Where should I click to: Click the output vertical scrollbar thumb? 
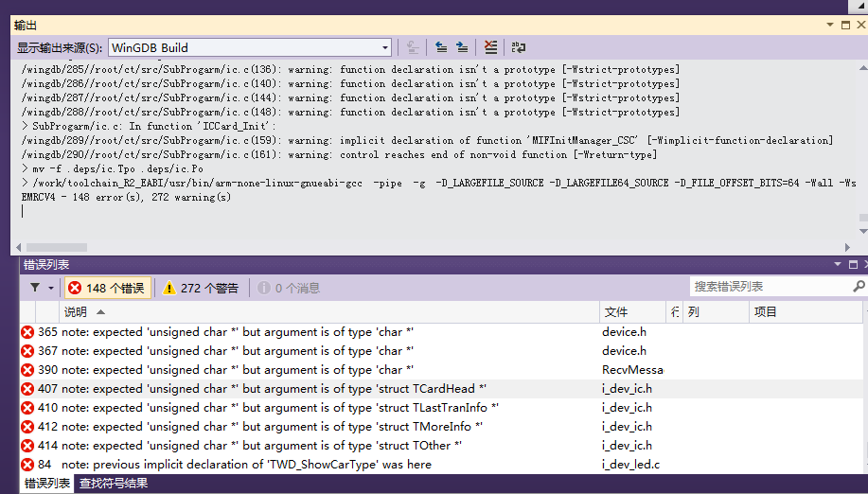[x=863, y=218]
